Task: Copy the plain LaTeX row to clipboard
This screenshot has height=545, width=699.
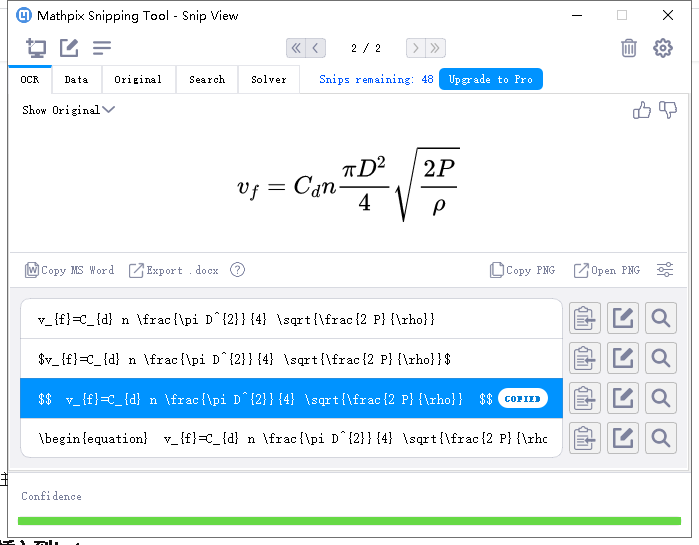Action: coord(585,318)
